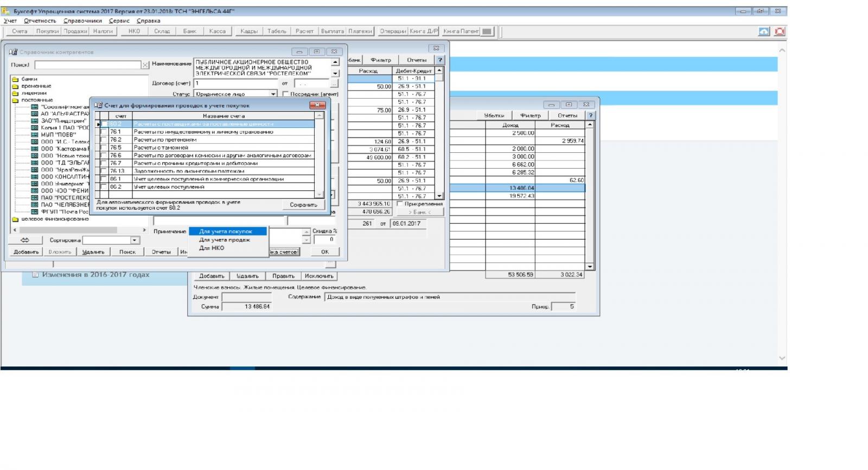
Task: Open the банки folder in tree
Action: click(x=15, y=79)
